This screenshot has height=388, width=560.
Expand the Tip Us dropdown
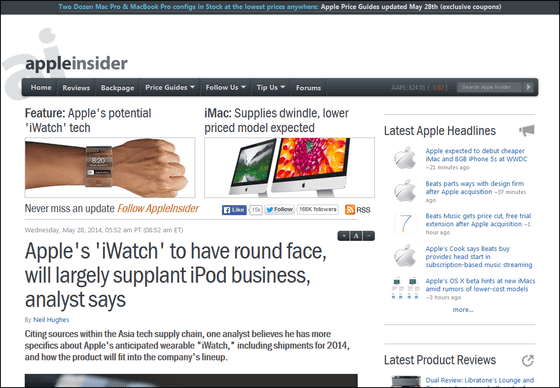click(270, 88)
